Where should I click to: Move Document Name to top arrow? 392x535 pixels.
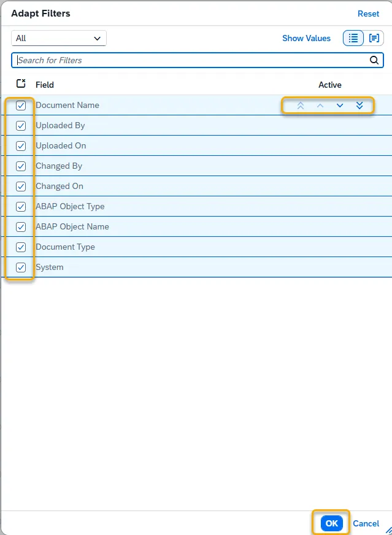pyautogui.click(x=300, y=106)
